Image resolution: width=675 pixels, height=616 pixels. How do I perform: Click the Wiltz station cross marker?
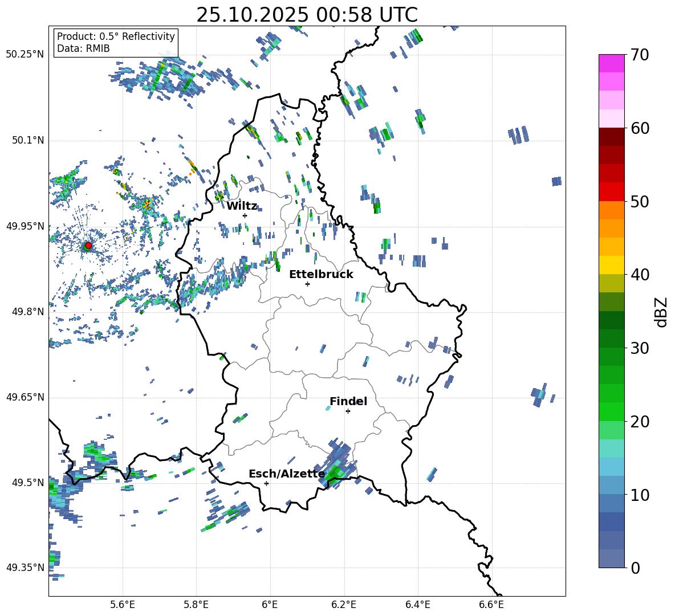pos(245,215)
